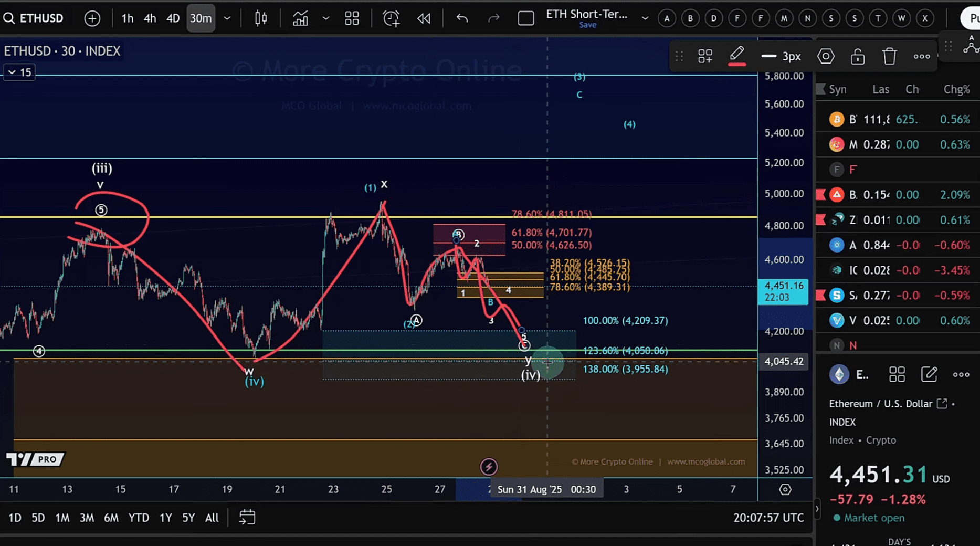Viewport: 980px width, 546px height.
Task: Select the circled N shortcut button
Action: tap(808, 18)
